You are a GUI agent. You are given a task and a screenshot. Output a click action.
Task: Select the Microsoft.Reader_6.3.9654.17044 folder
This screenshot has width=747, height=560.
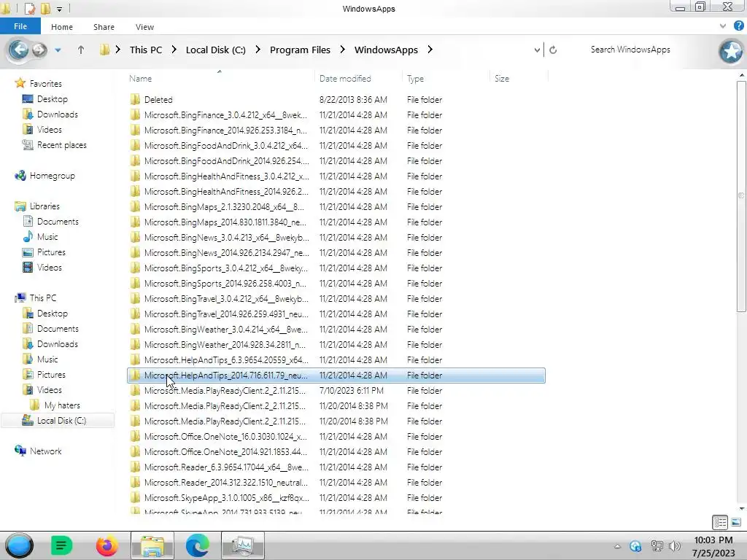click(336, 467)
